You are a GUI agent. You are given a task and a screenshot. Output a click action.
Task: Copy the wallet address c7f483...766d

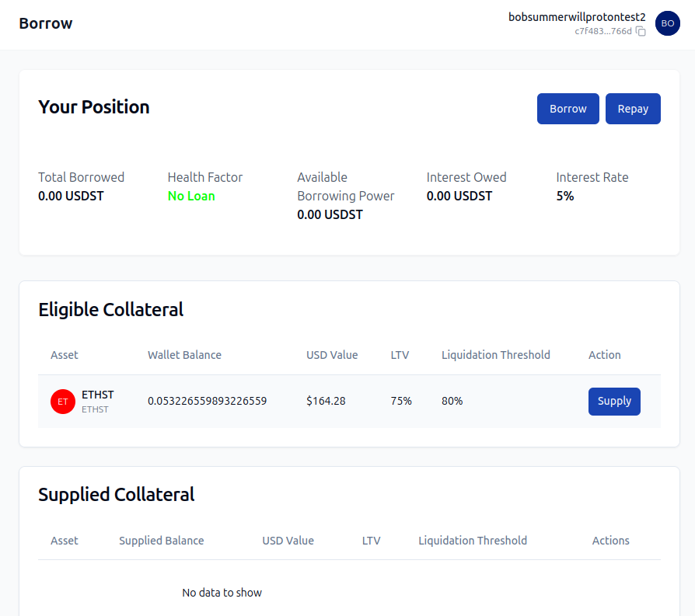pos(641,32)
